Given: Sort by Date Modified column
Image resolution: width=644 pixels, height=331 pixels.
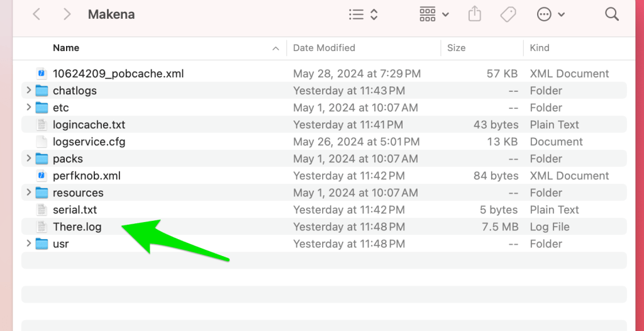Looking at the screenshot, I should click(324, 48).
